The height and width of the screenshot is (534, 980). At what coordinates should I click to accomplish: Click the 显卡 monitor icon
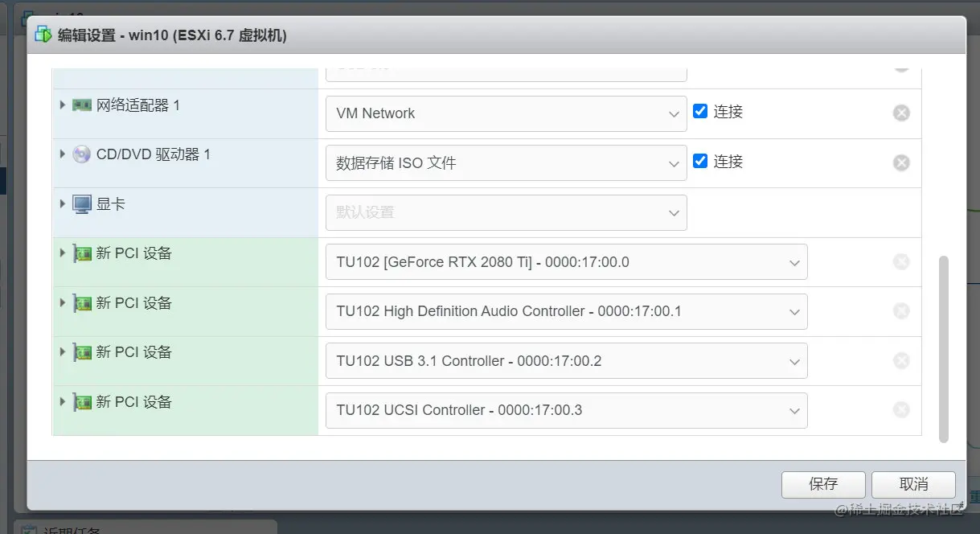point(81,204)
